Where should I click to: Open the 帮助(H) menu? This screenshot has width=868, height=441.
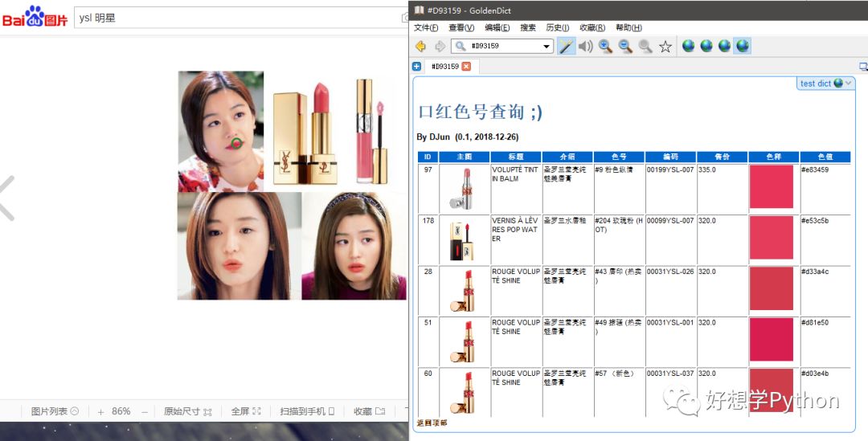(628, 27)
